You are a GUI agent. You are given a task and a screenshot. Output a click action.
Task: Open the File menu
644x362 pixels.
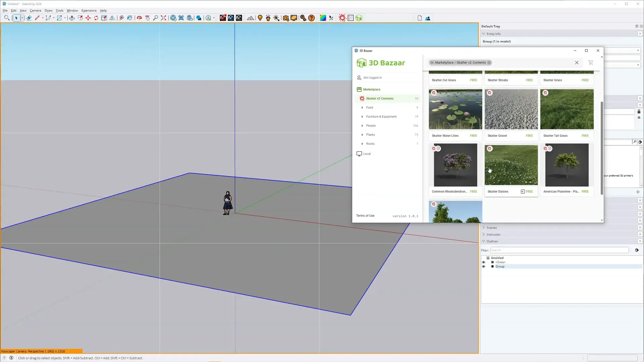coord(5,10)
